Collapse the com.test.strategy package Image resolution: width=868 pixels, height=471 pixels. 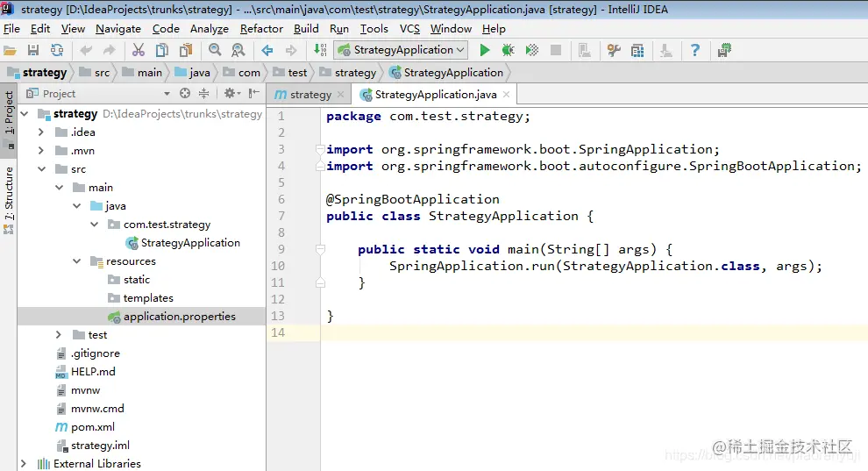(x=95, y=225)
